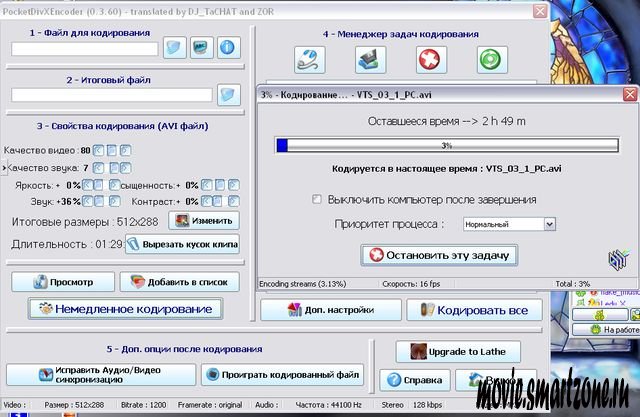The image size is (640, 417).
Task: Click 'Частота : 44100 Hz' in status bar
Action: pyautogui.click(x=329, y=405)
